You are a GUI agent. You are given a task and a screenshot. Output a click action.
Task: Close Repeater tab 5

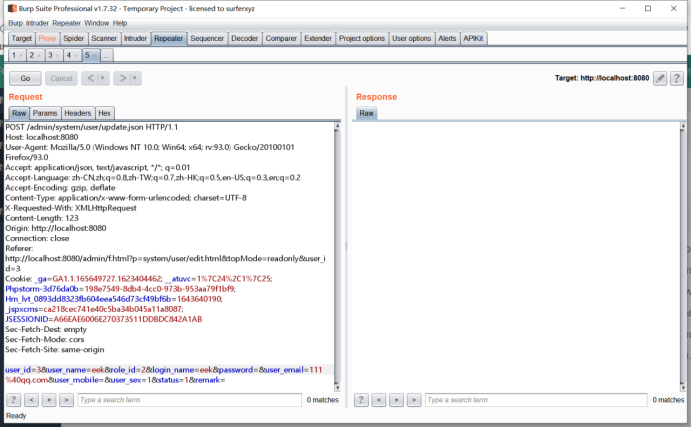tap(94, 56)
